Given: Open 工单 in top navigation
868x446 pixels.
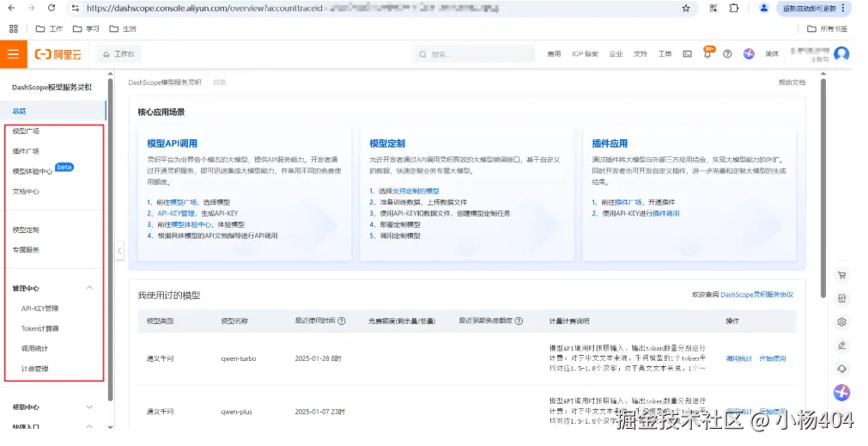Looking at the screenshot, I should point(665,54).
